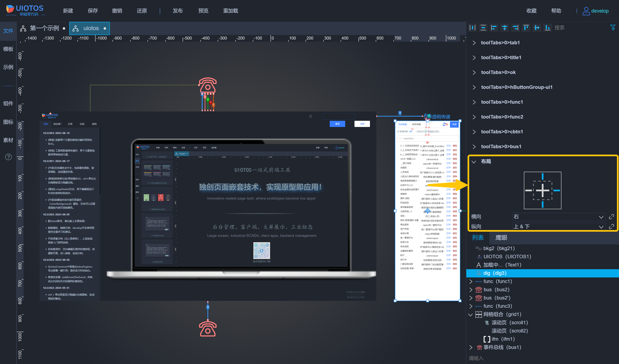Switch to the 鹰眼 tab
Viewport: 619px width, 364px height.
(x=501, y=237)
